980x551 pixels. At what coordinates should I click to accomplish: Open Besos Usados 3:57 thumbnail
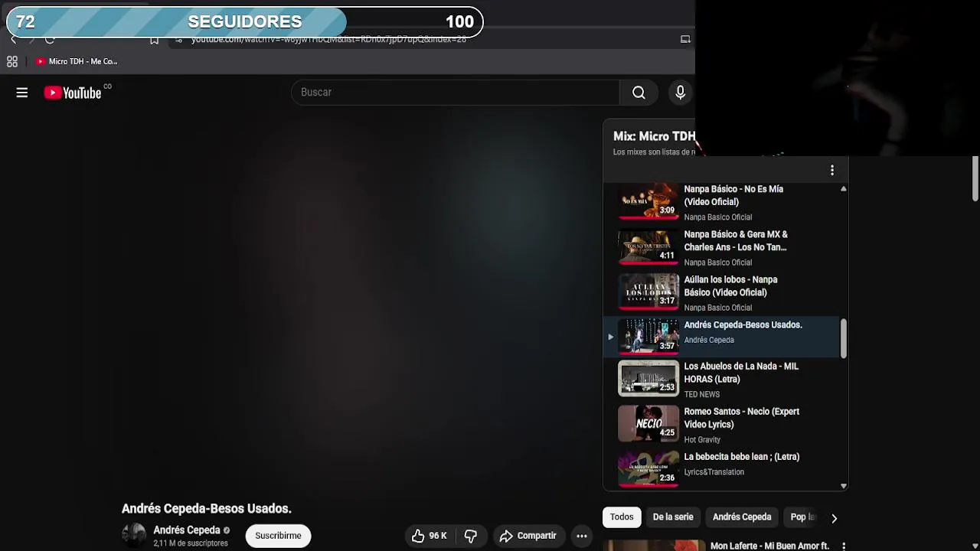click(x=648, y=337)
